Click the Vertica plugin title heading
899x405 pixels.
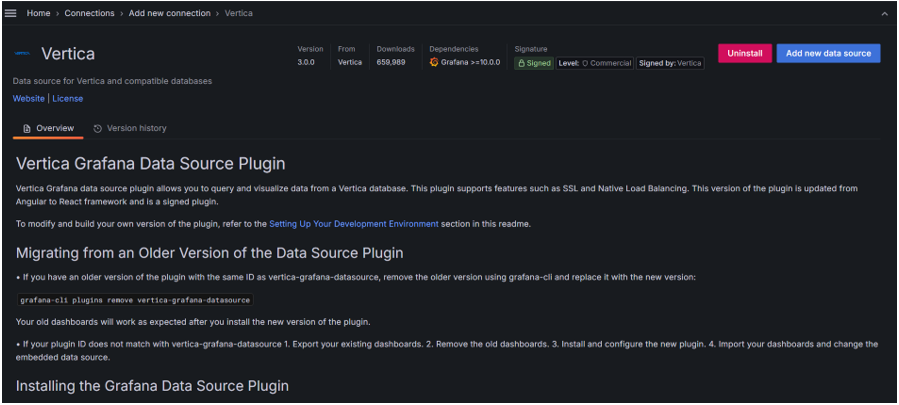68,54
